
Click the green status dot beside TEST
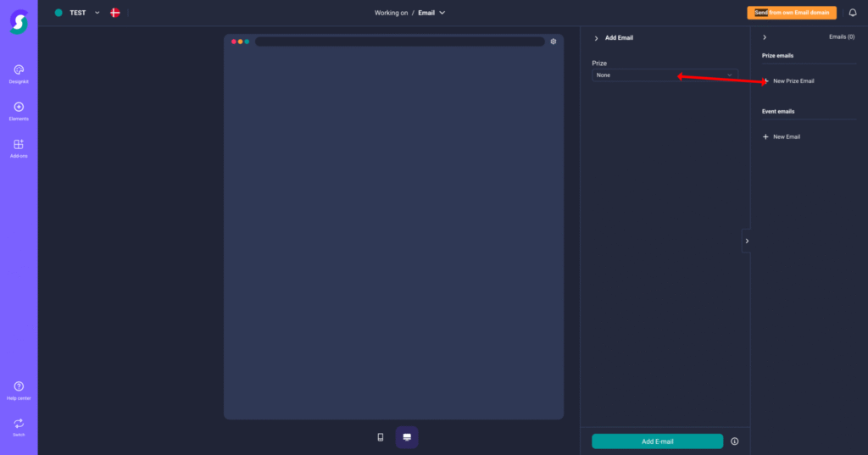coord(58,13)
